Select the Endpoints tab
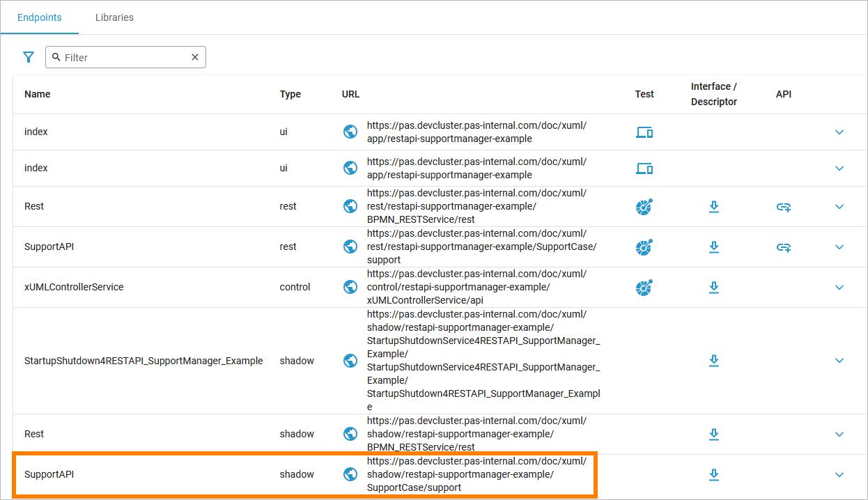 pyautogui.click(x=40, y=17)
